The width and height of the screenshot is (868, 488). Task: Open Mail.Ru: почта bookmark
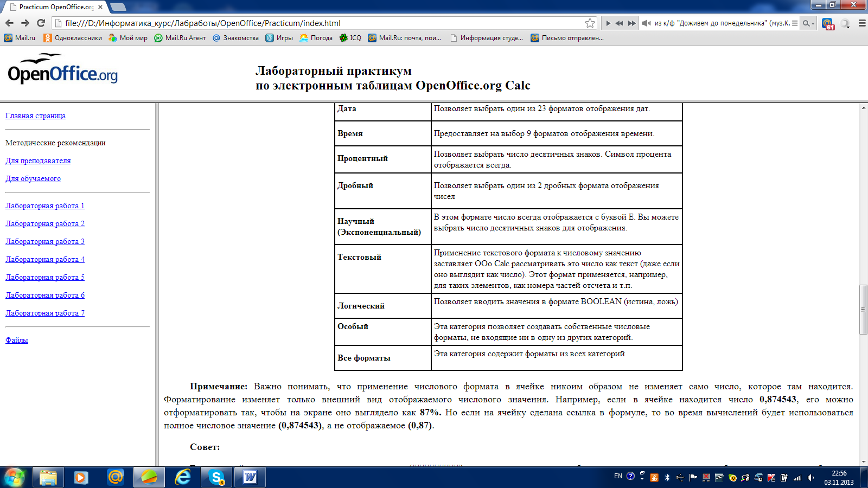(x=405, y=38)
